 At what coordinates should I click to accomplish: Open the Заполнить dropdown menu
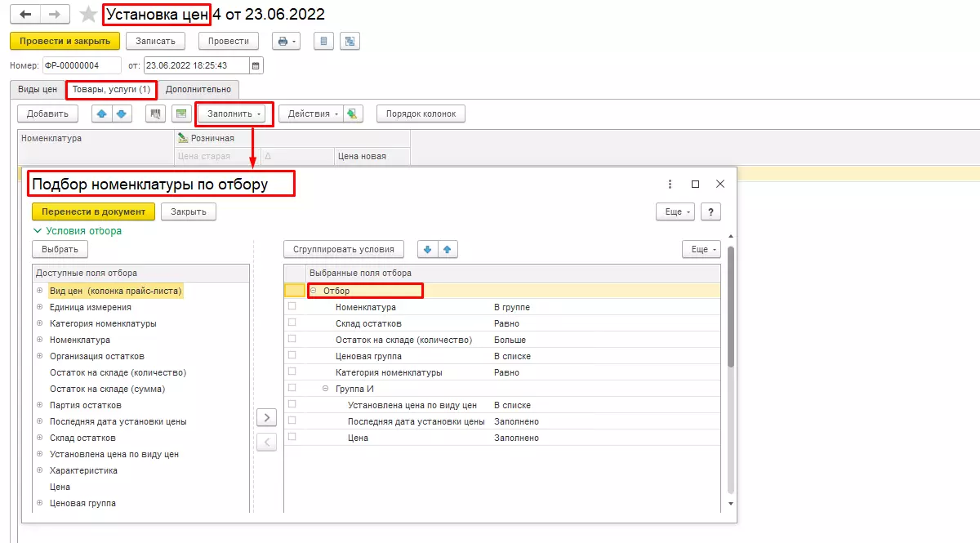(235, 113)
